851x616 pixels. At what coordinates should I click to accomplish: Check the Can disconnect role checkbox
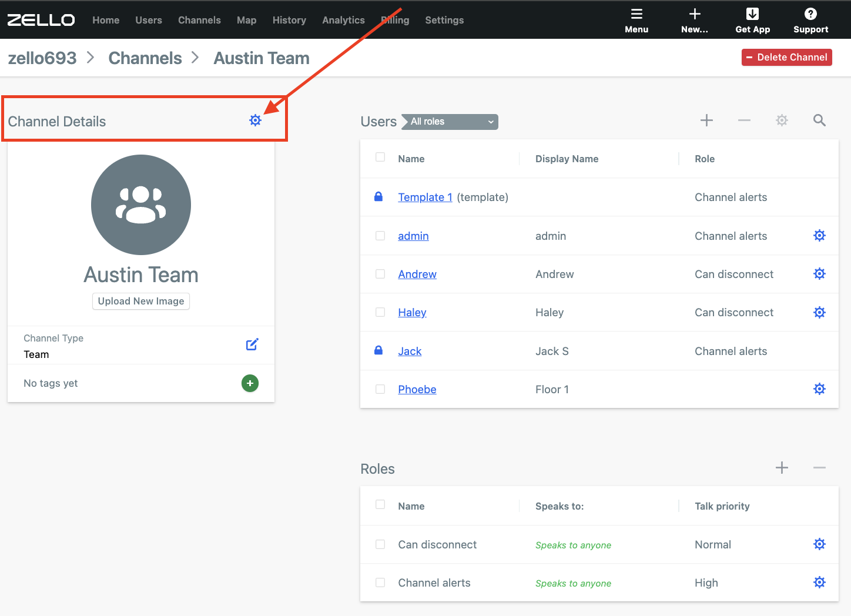tap(380, 544)
